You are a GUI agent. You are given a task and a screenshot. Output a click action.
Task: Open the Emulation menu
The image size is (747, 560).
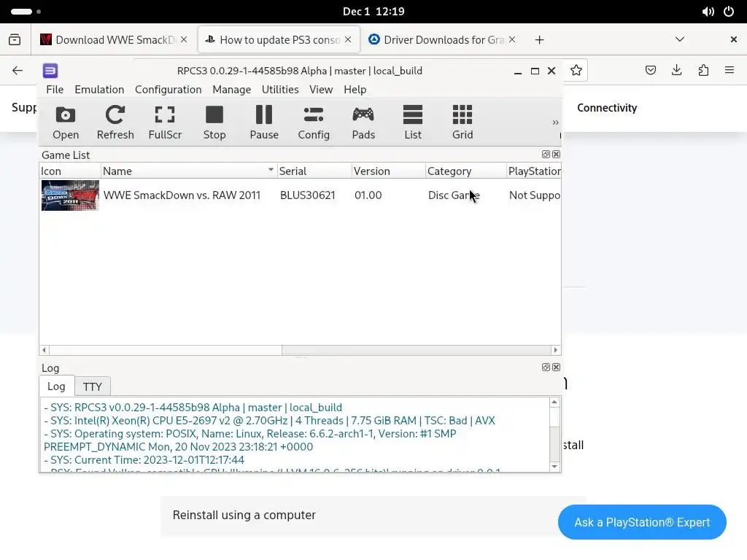(x=99, y=90)
